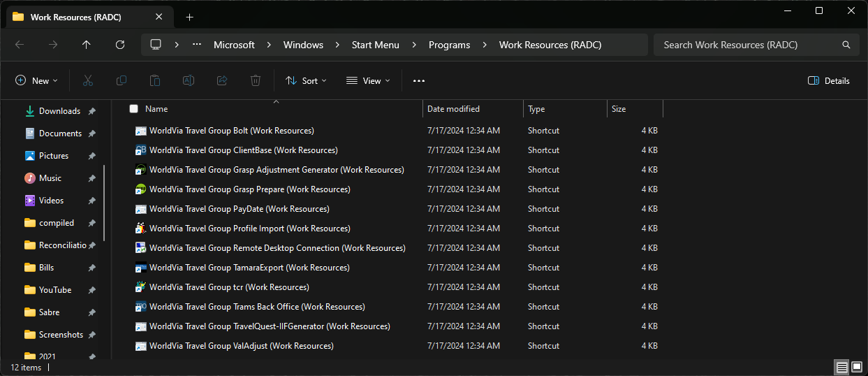Expand chevron after Programs breadcrumb
868x376 pixels.
click(485, 45)
